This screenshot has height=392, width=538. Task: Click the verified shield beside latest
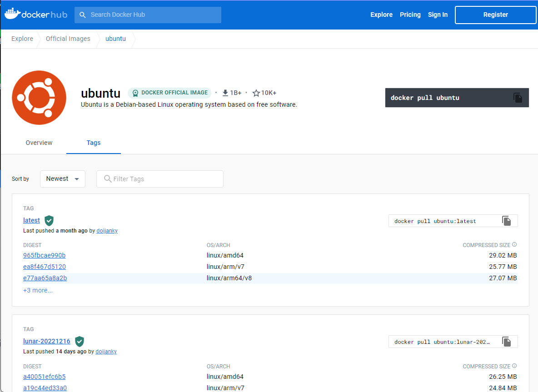(49, 220)
